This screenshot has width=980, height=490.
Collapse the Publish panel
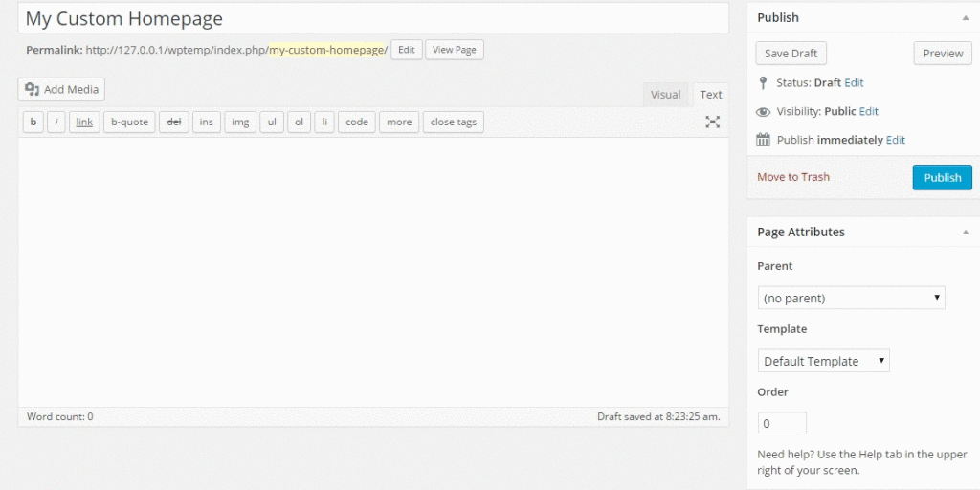966,18
